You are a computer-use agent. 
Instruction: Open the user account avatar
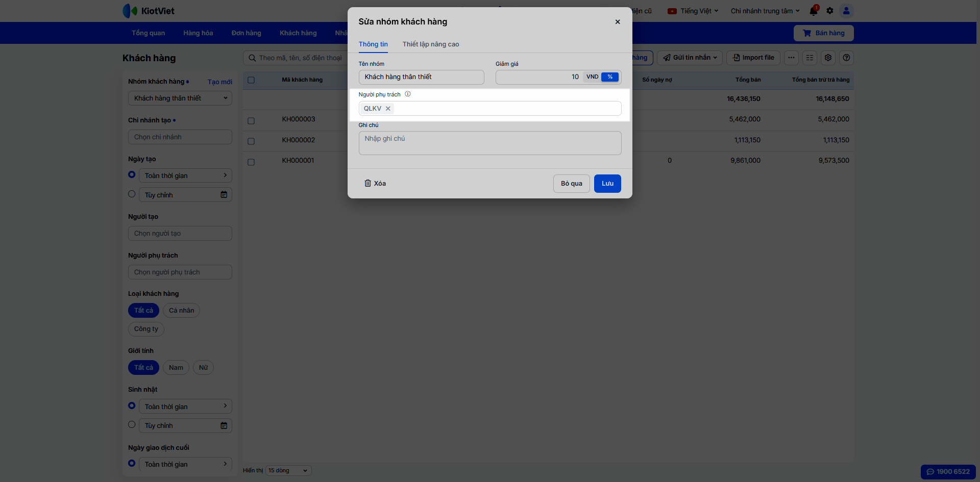(846, 11)
